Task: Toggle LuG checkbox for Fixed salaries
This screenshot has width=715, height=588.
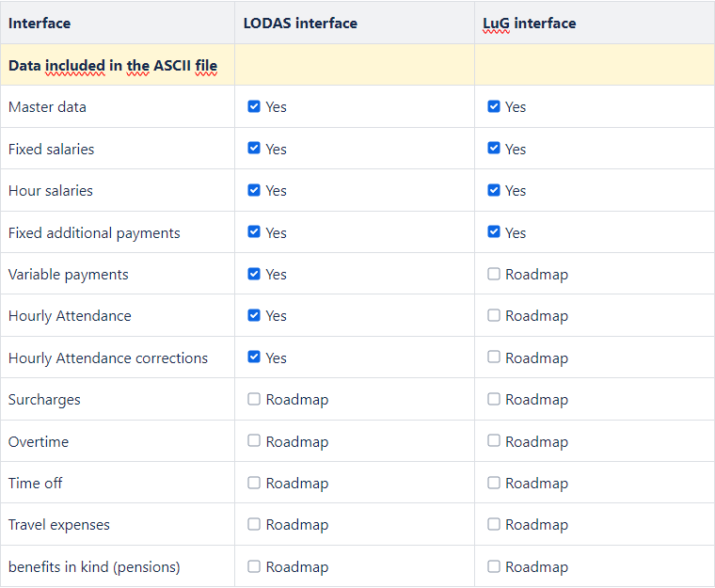Action: 493,148
